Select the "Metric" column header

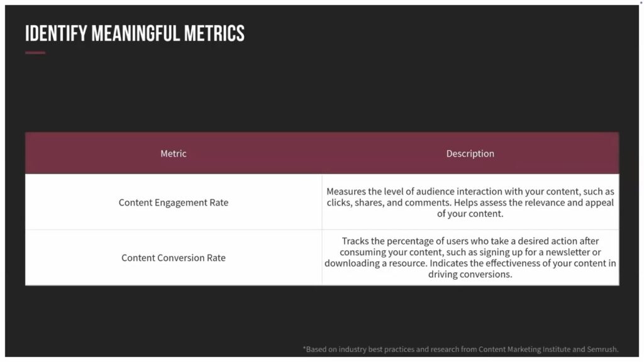(174, 153)
